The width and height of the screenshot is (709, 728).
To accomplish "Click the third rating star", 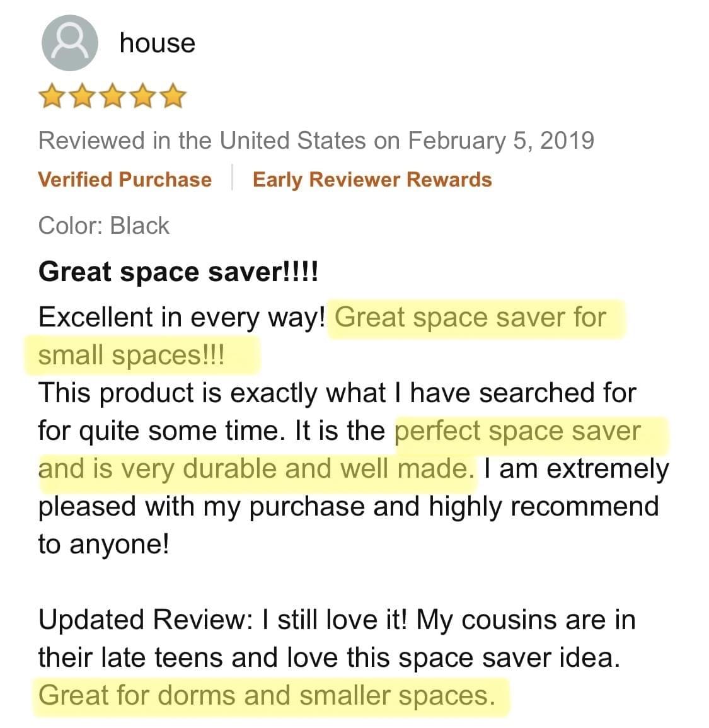I will (112, 97).
